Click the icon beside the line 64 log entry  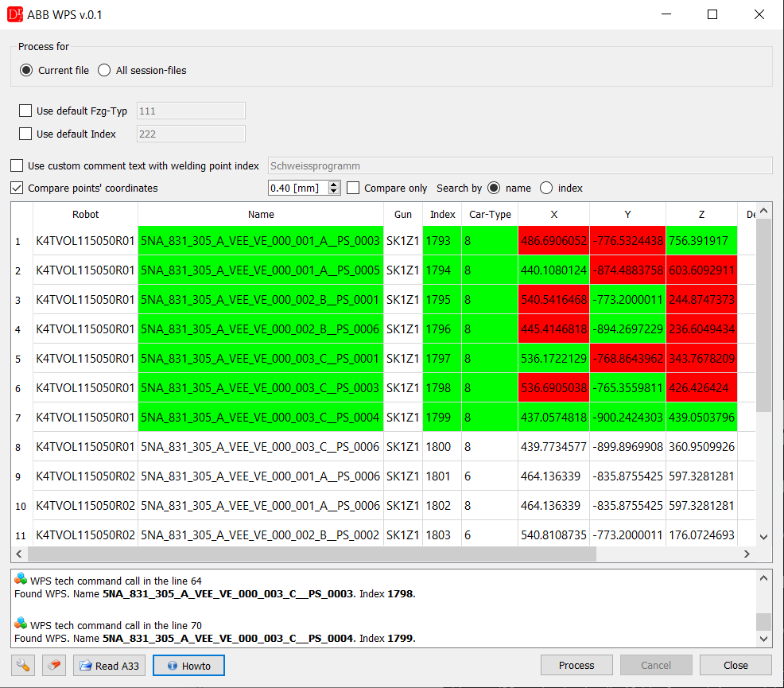click(21, 580)
